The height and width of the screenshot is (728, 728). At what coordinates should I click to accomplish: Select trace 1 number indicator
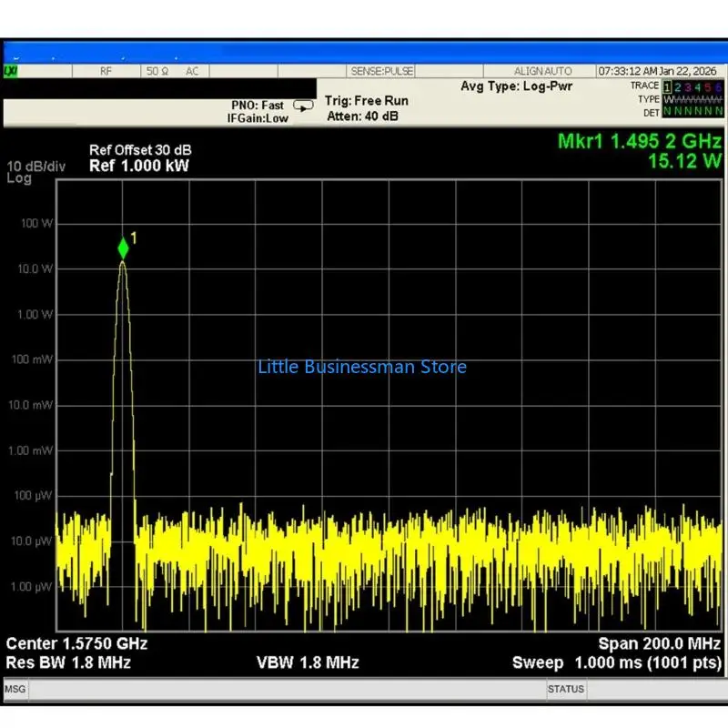pos(667,86)
